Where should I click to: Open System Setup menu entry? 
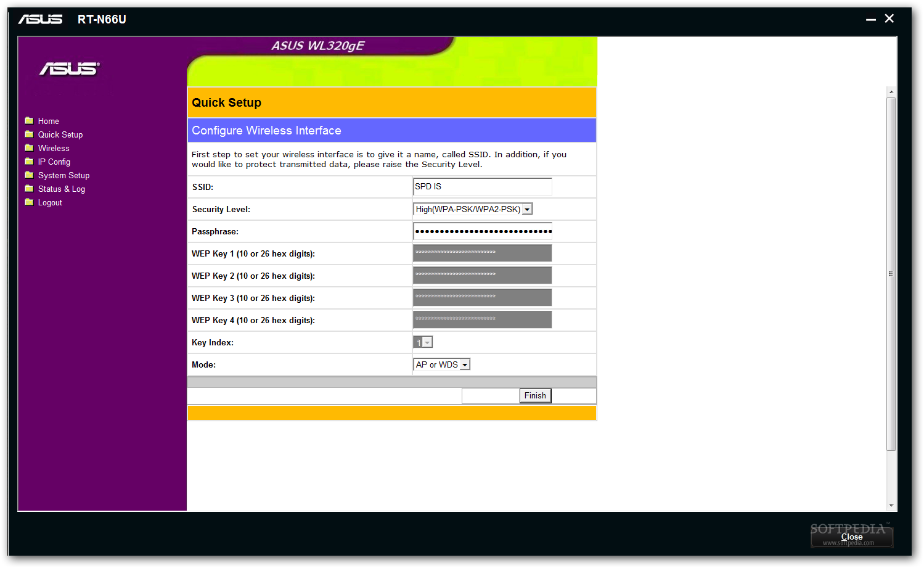pyautogui.click(x=64, y=175)
